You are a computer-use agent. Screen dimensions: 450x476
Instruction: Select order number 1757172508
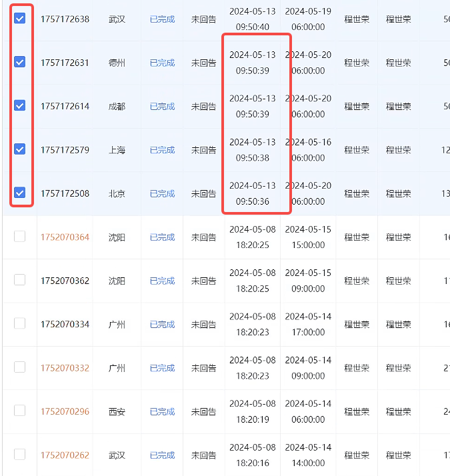65,194
